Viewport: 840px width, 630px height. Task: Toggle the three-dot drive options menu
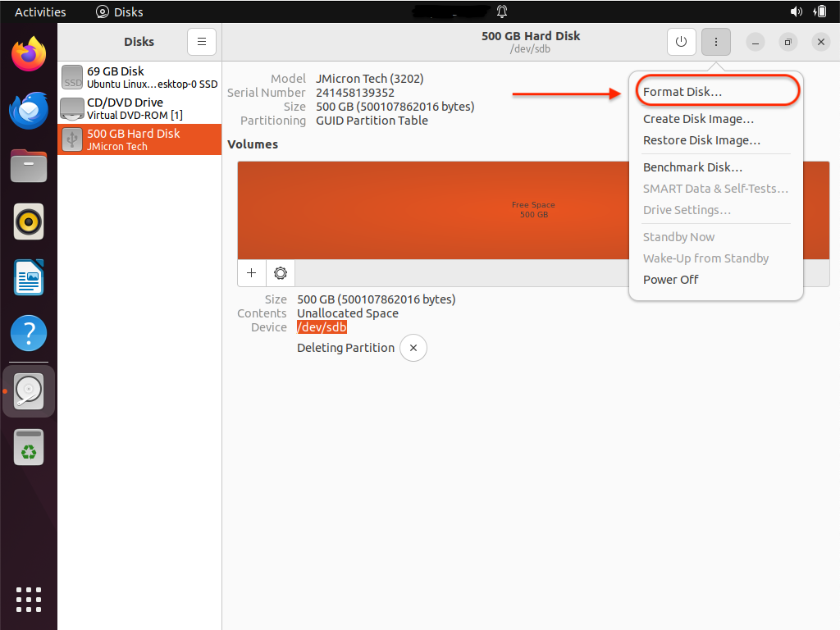(x=716, y=42)
